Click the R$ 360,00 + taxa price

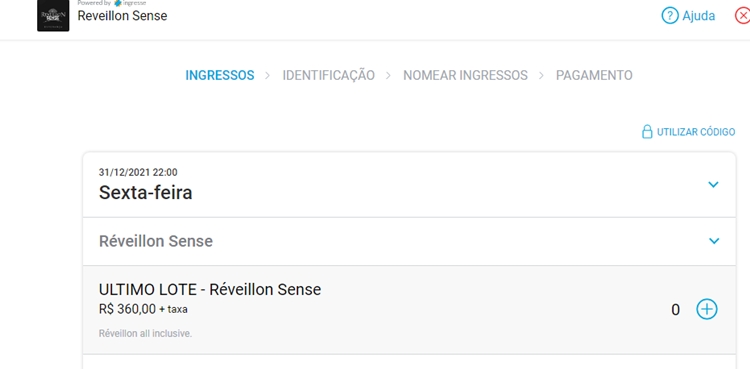point(143,309)
